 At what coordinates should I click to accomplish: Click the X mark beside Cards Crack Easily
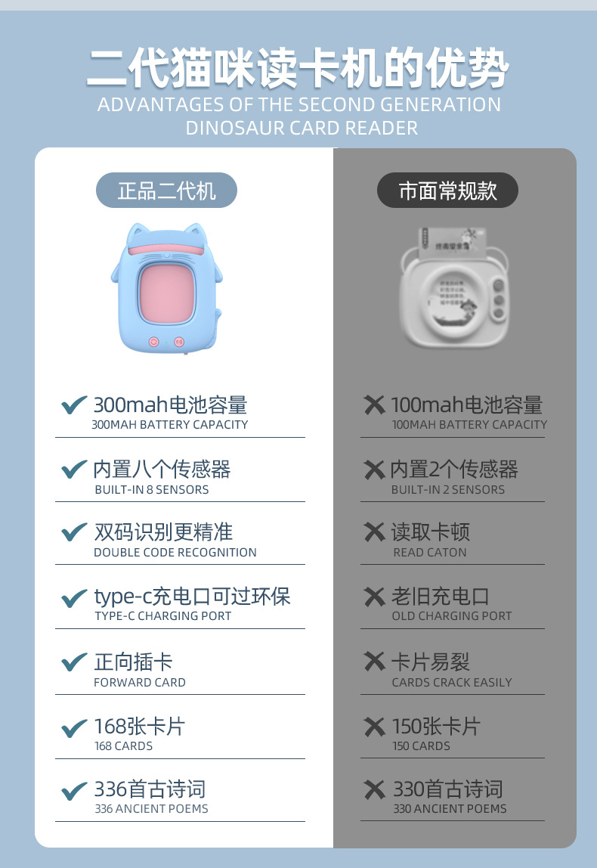375,661
